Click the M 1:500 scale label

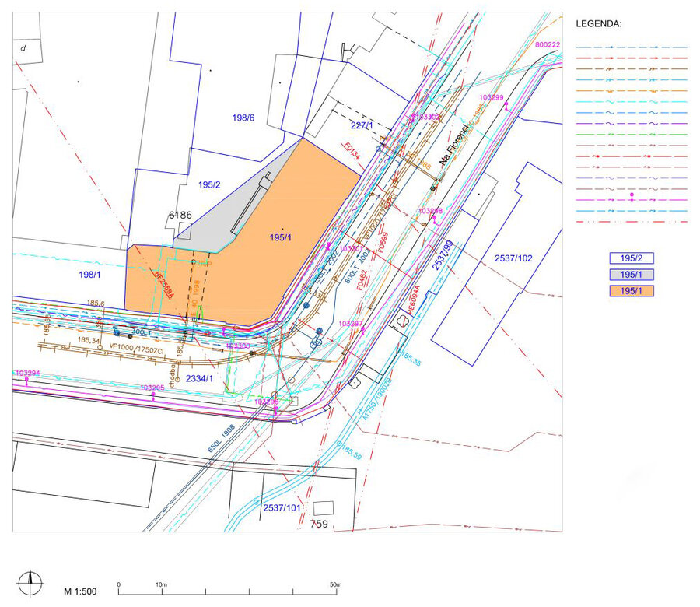pos(80,592)
